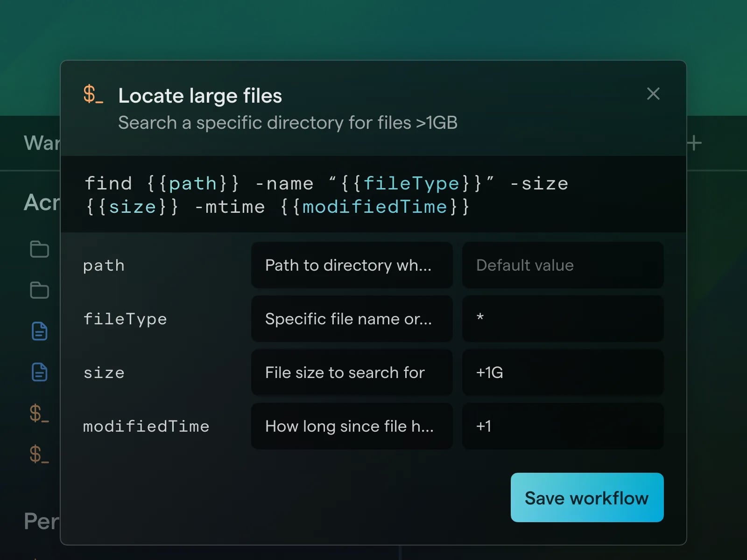
Task: Select the upper $_ workflow icon in sidebar
Action: [39, 413]
